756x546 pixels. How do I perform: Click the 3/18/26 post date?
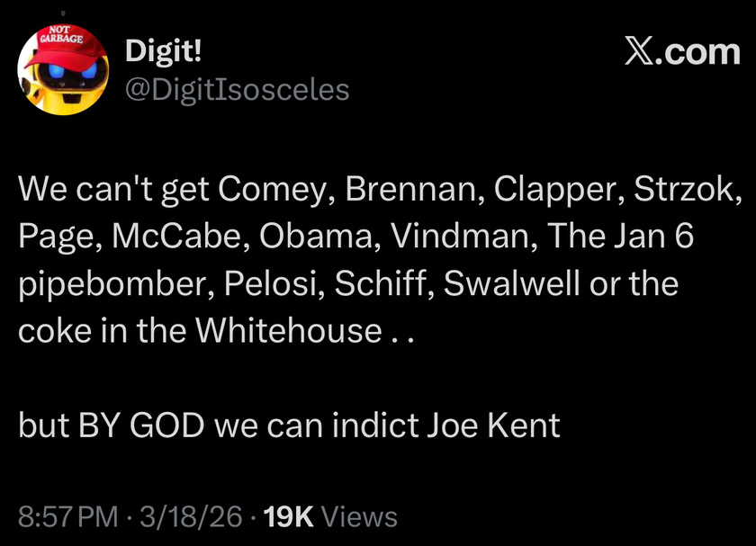click(188, 516)
